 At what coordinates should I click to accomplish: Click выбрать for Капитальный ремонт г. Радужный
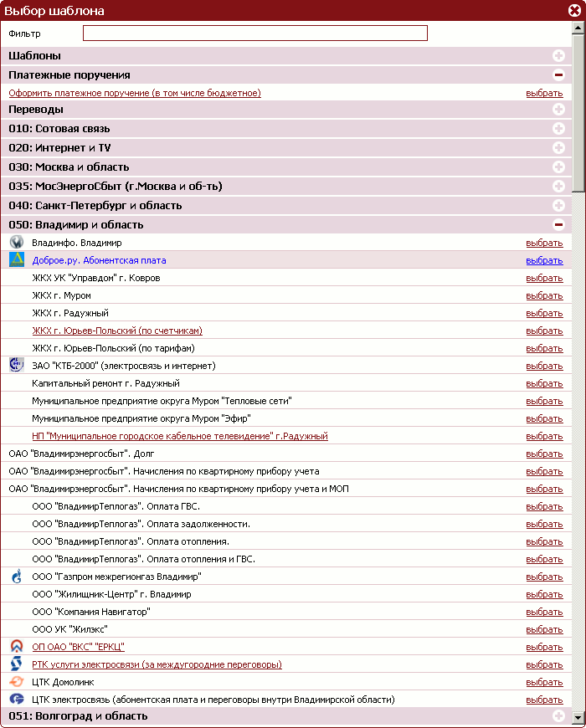pyautogui.click(x=544, y=383)
